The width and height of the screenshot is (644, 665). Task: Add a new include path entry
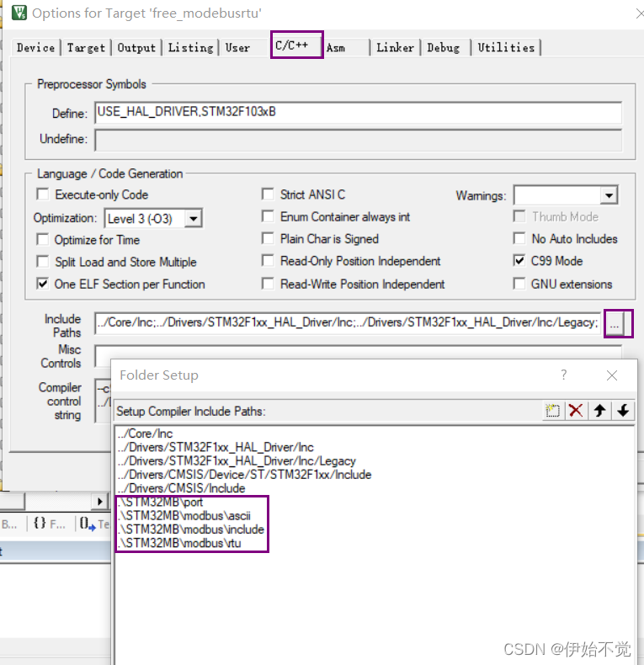point(552,411)
